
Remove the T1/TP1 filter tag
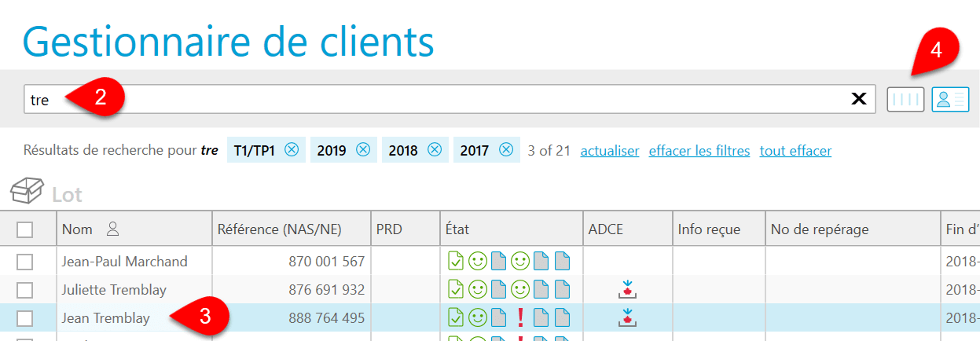[292, 150]
